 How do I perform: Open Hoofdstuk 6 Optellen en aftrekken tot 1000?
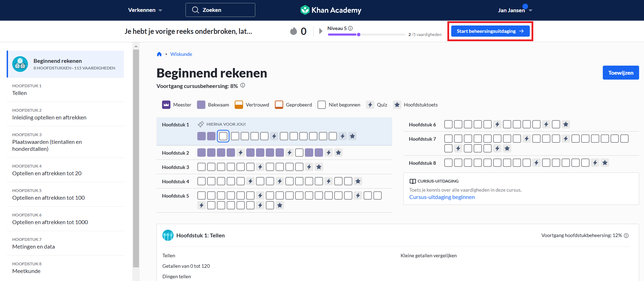click(x=65, y=219)
